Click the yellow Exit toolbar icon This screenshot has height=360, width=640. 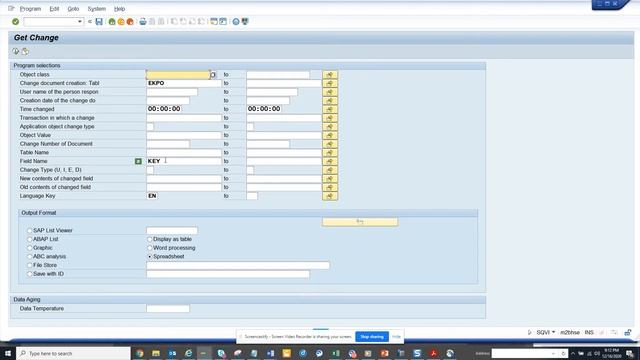[121, 22]
